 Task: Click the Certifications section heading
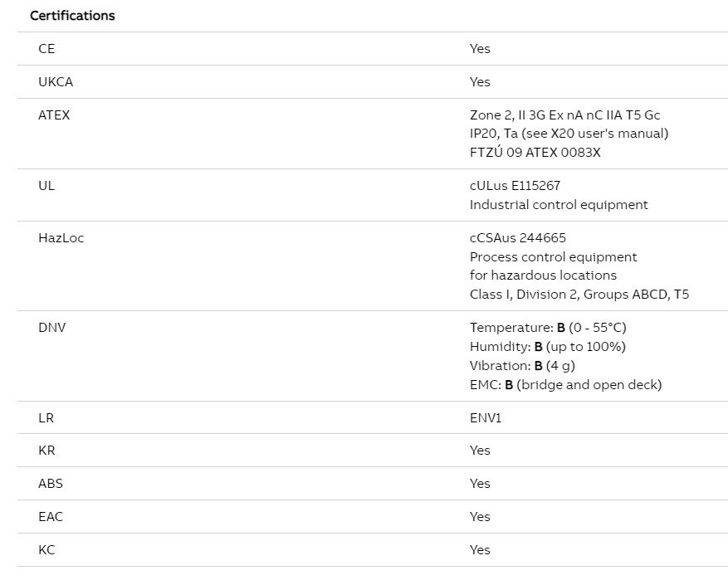(72, 16)
